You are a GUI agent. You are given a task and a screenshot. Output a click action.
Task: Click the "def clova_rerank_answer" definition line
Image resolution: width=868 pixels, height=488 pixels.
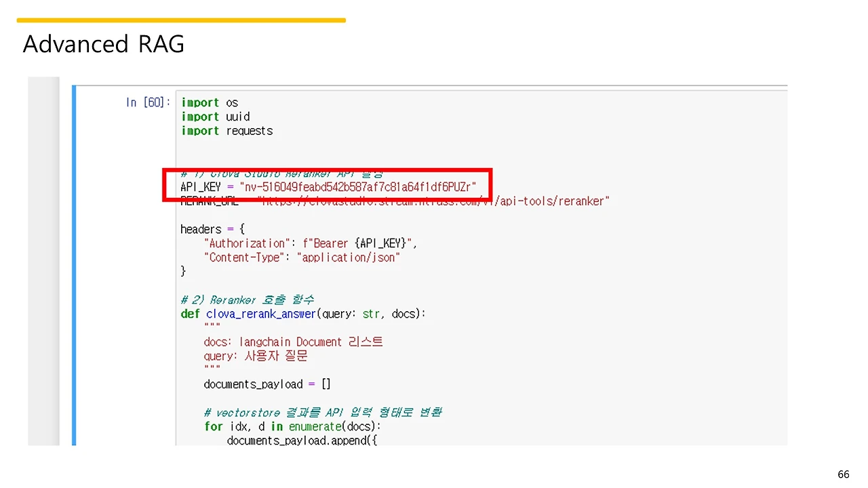(x=303, y=314)
